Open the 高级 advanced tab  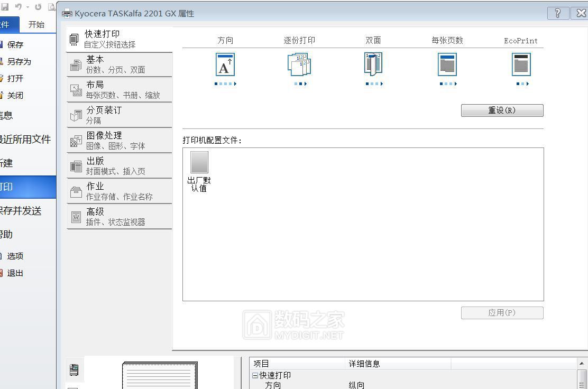click(120, 217)
